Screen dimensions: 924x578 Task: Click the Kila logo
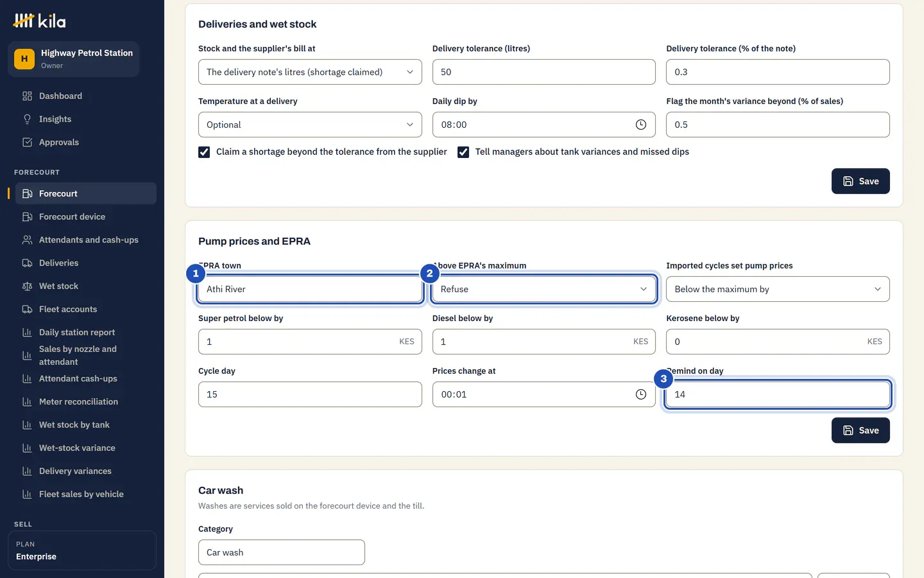[x=39, y=21]
